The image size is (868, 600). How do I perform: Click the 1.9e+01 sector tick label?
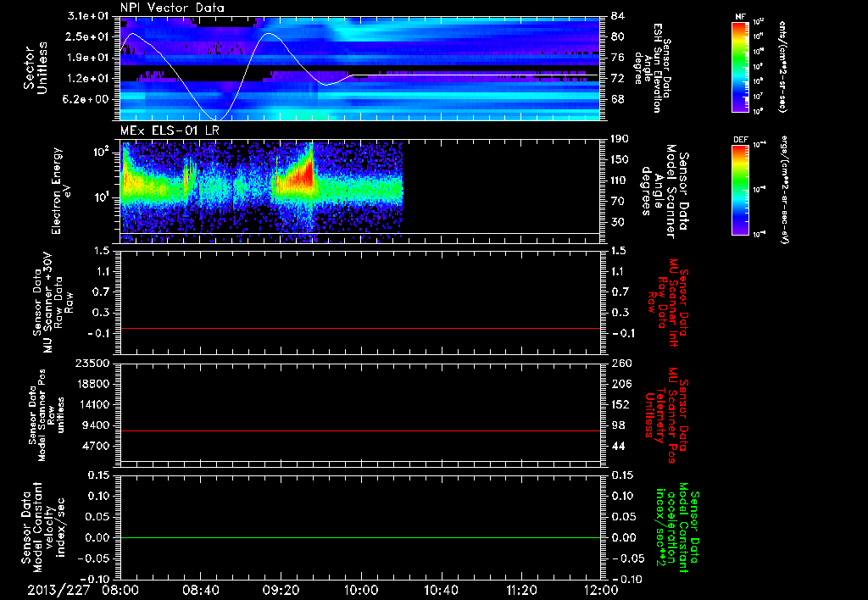tap(87, 58)
